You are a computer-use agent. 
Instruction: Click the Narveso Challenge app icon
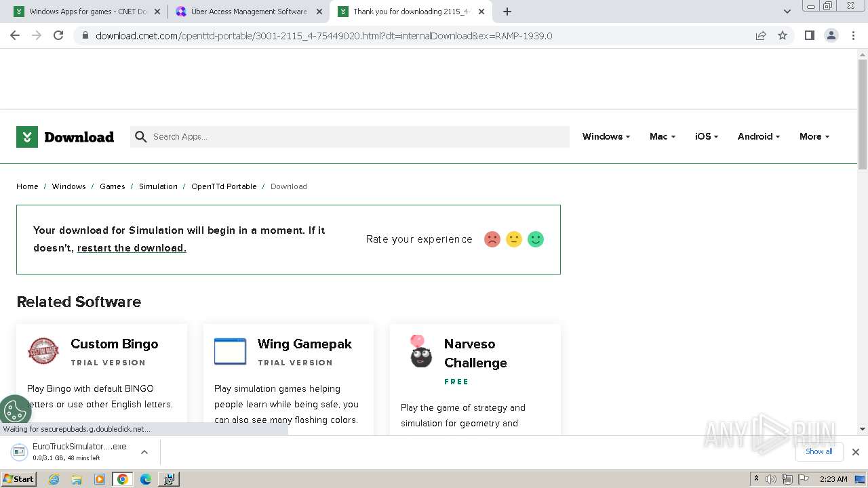coord(420,351)
